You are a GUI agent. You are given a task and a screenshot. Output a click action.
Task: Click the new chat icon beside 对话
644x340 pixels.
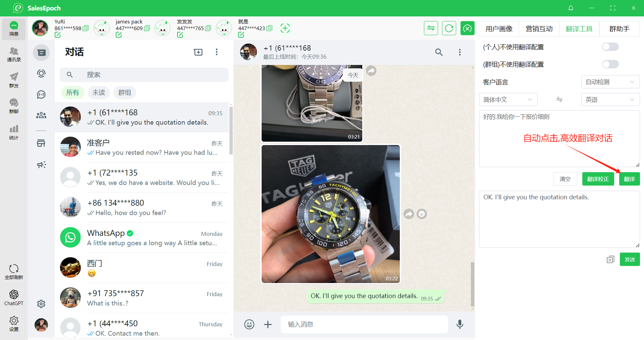point(198,52)
